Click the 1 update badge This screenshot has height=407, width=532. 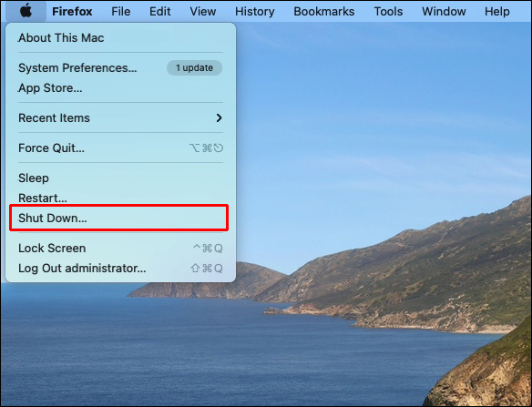coord(194,67)
